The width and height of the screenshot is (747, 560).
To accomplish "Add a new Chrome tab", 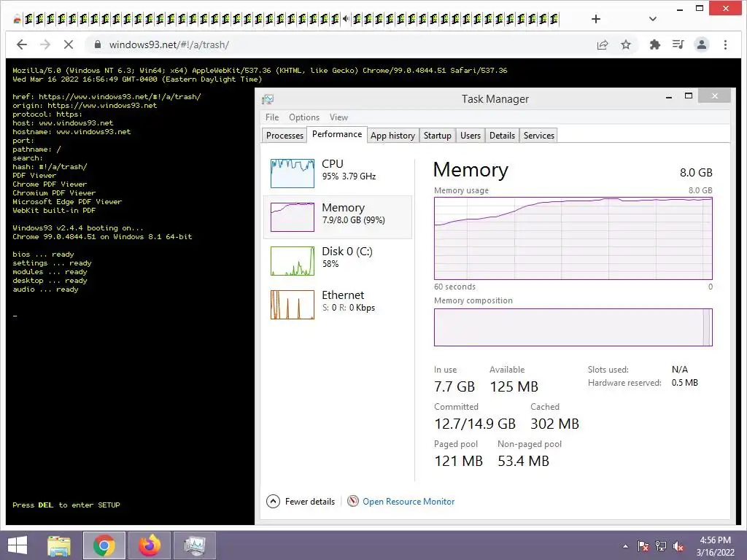I will [595, 19].
